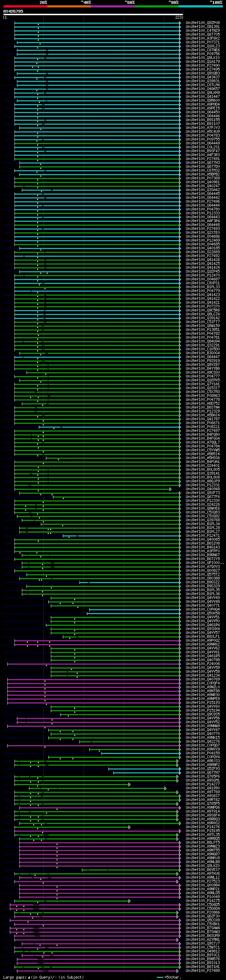Click the UniRef100_Q9C8S5 hit
Screen dimensions: 226x980
(203, 714)
